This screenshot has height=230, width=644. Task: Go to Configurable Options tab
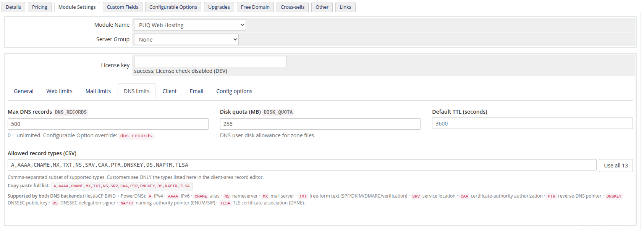[x=173, y=7]
